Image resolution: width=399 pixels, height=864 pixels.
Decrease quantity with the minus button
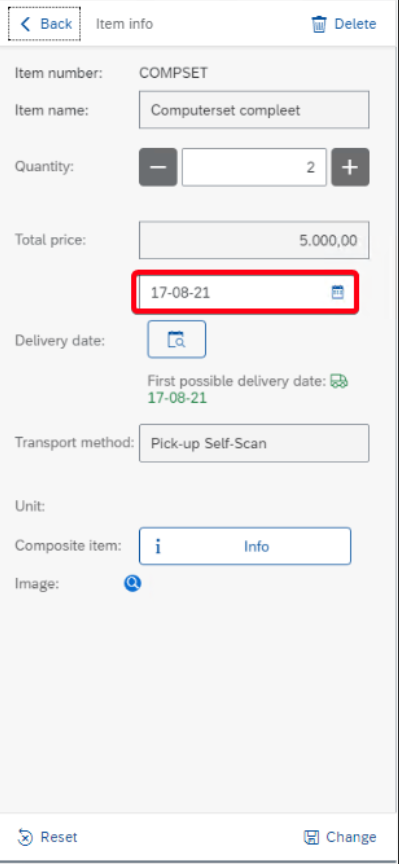tap(158, 167)
